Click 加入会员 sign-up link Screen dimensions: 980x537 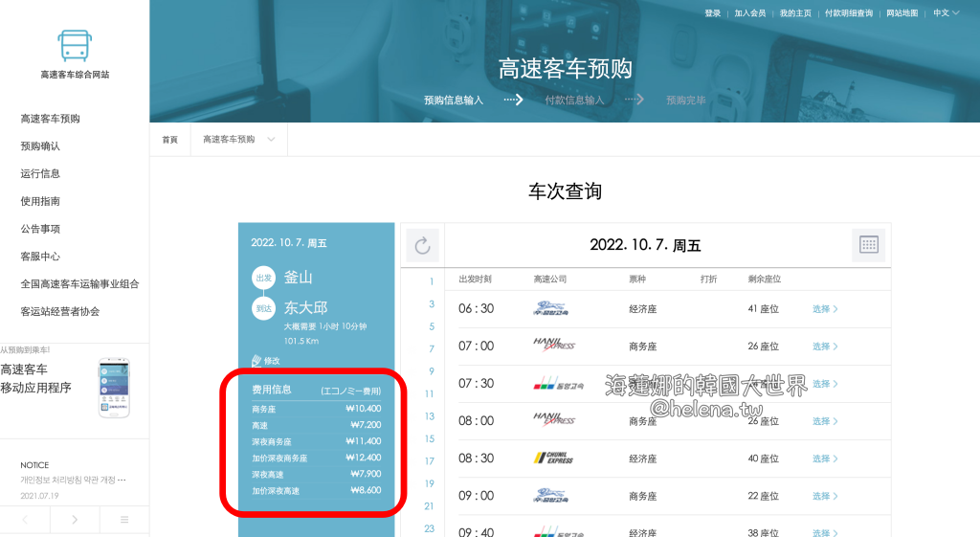point(749,13)
